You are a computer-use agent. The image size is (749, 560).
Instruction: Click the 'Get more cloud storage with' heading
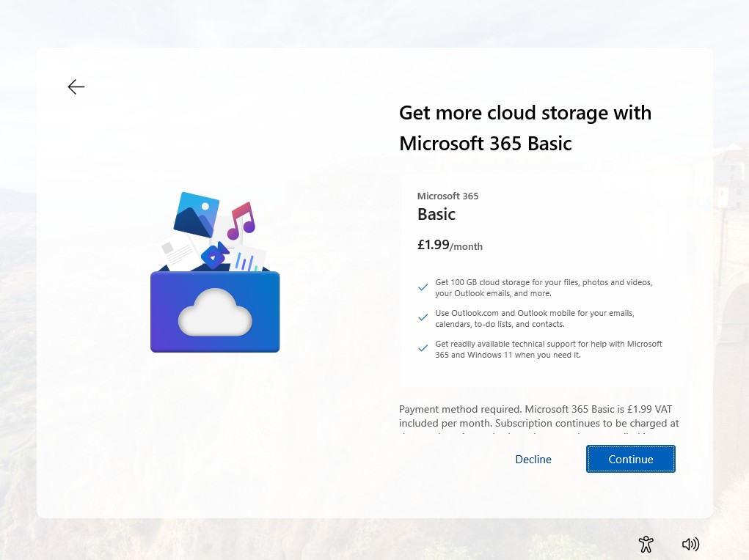[x=525, y=113]
